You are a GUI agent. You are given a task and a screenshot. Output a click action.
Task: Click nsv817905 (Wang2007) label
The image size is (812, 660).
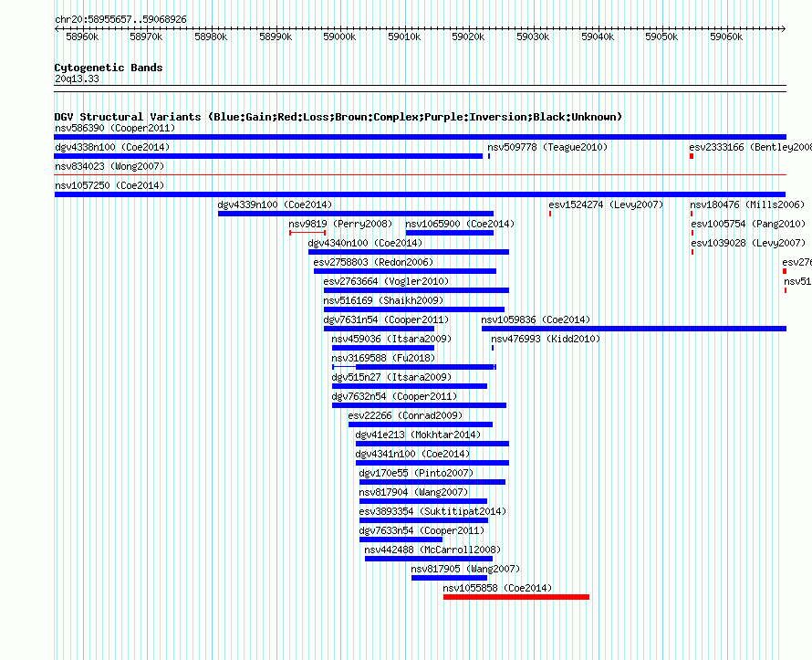(465, 569)
